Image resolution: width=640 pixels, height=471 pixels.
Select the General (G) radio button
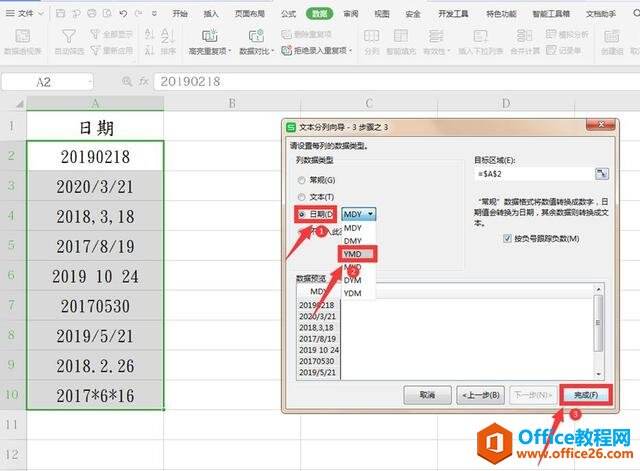pyautogui.click(x=302, y=180)
